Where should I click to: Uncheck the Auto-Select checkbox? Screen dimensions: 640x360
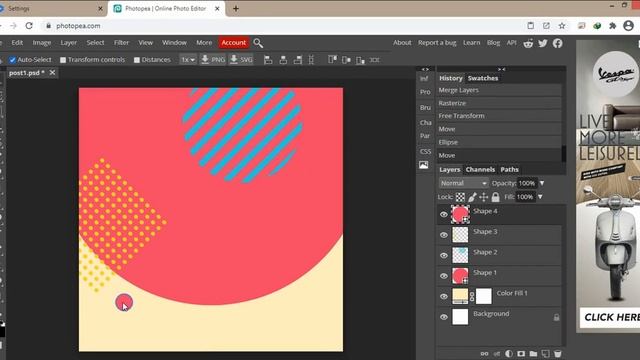(x=13, y=60)
